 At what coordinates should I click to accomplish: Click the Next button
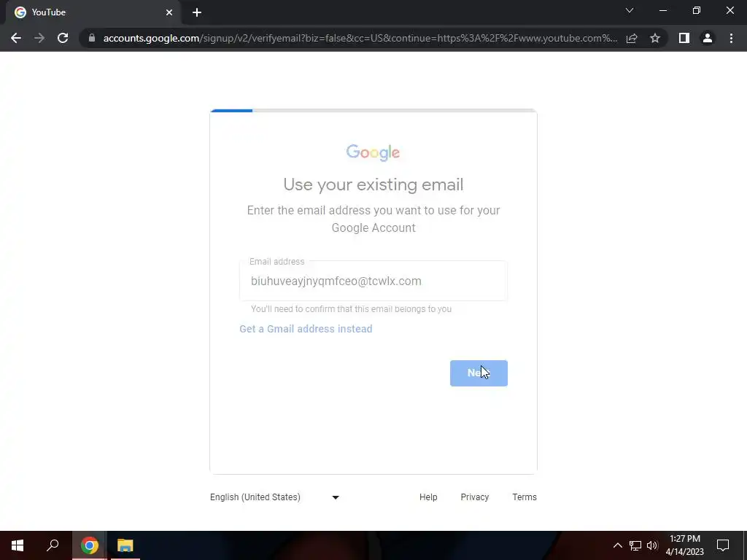pyautogui.click(x=479, y=373)
